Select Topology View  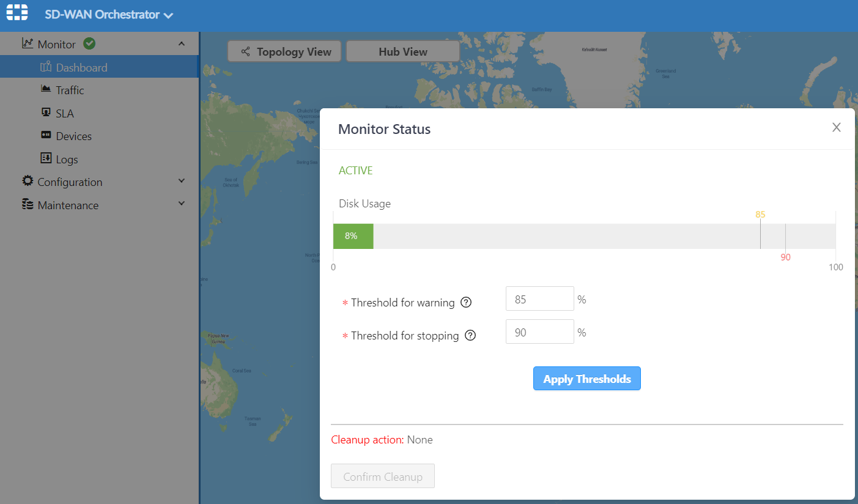[284, 51]
